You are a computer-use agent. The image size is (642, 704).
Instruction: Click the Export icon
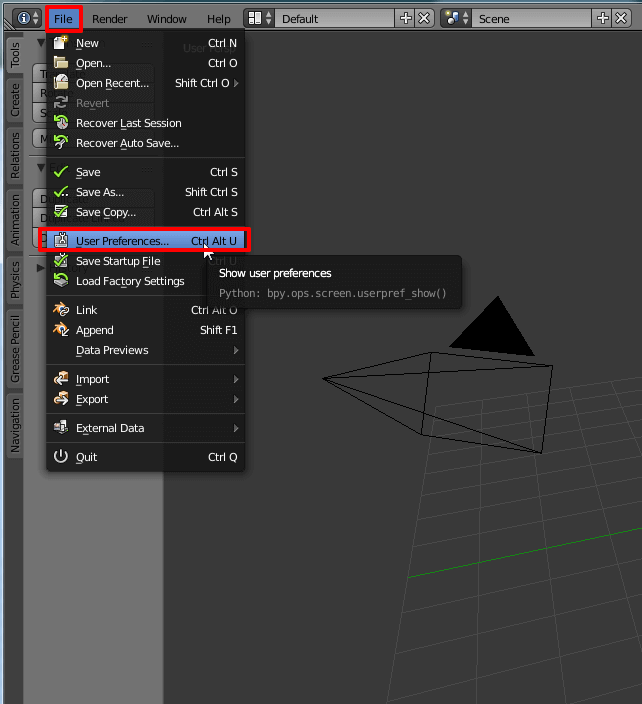click(x=61, y=399)
